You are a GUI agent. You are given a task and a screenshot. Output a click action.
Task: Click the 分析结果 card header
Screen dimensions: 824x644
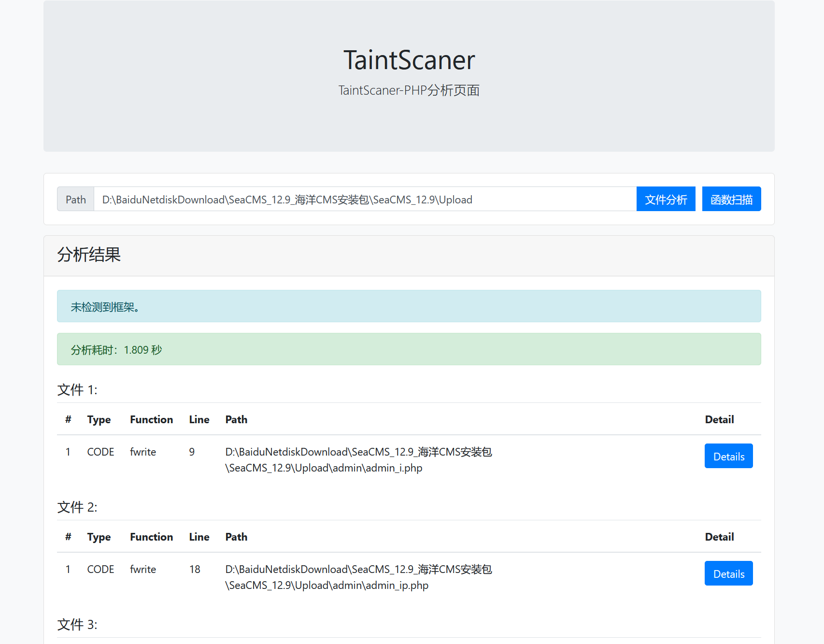click(409, 256)
